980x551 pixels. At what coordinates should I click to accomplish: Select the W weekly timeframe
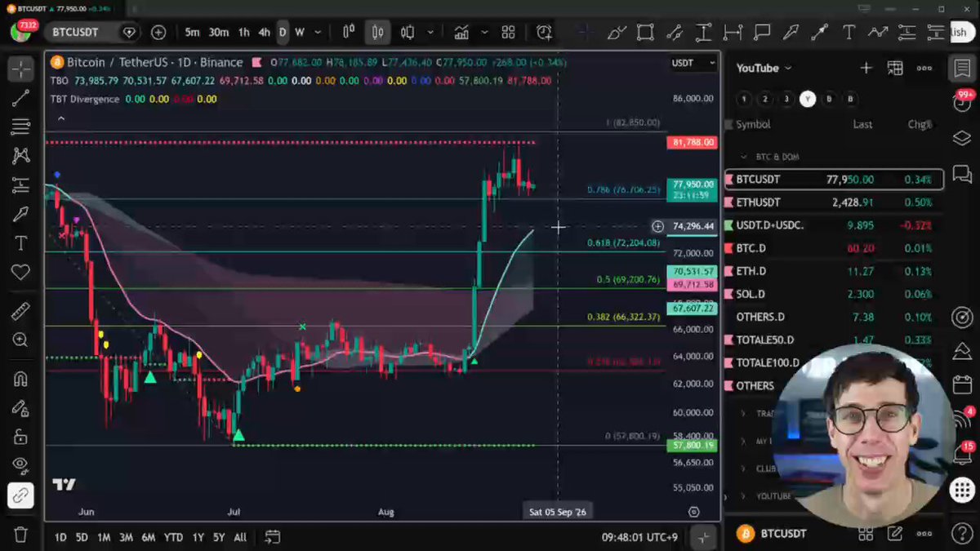click(x=300, y=33)
